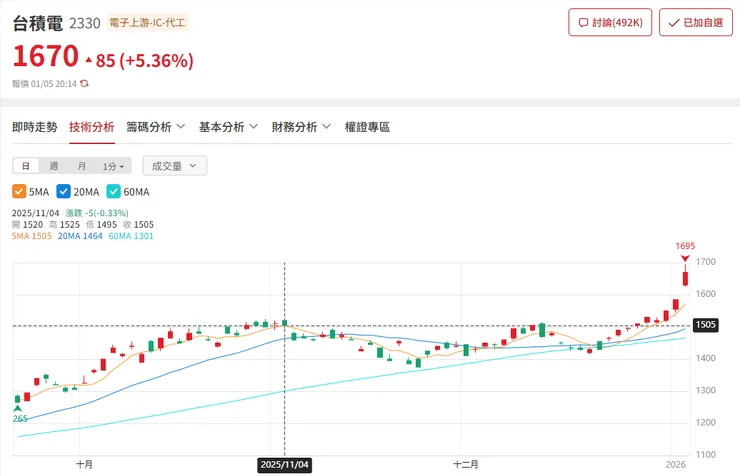Open the 1分 minute interval dropdown
The height and width of the screenshot is (476, 740).
113,166
